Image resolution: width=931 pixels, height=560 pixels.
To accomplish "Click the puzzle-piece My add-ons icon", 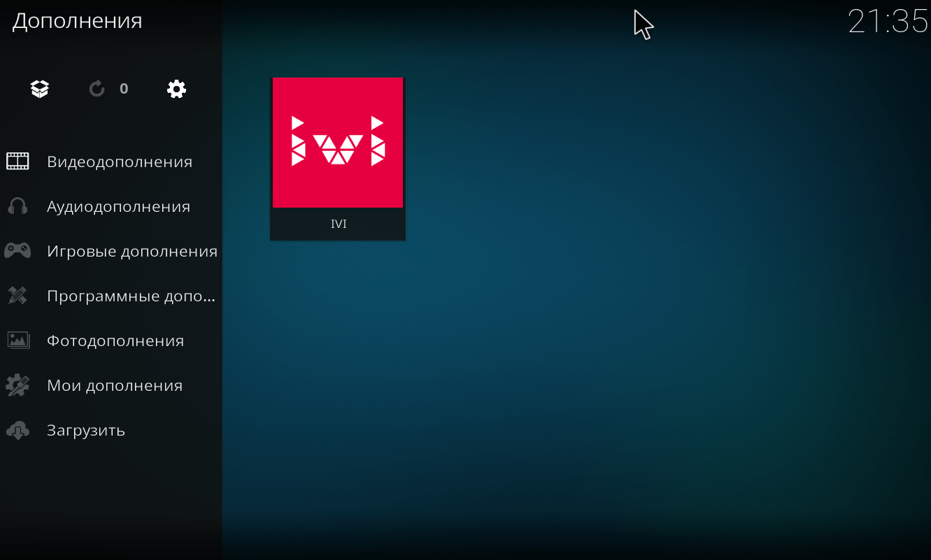I will coord(18,385).
